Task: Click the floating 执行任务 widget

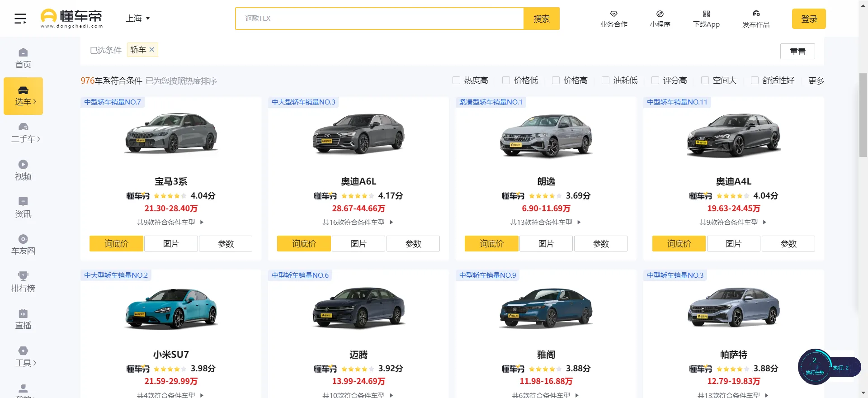Action: click(x=815, y=367)
